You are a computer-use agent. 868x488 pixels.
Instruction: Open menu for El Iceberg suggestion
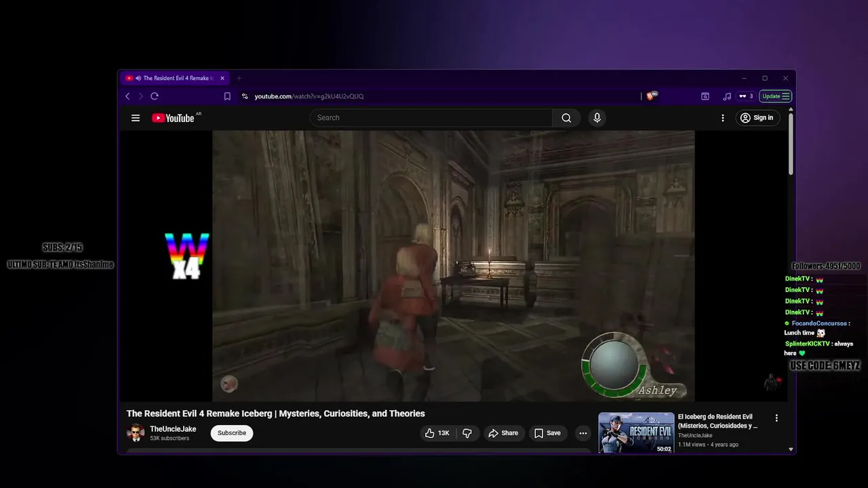(776, 418)
